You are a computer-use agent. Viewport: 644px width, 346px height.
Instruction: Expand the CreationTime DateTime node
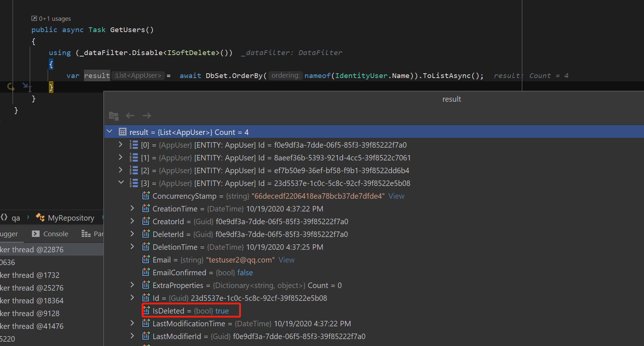point(132,208)
